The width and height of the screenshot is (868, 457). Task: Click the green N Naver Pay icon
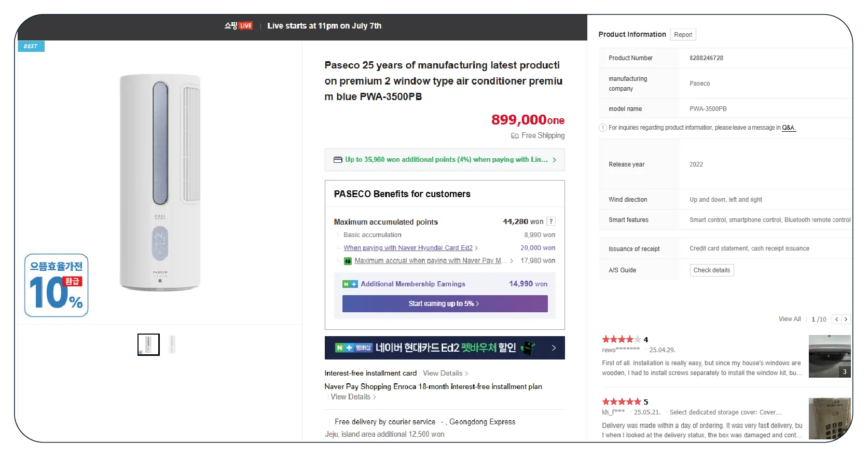348,261
